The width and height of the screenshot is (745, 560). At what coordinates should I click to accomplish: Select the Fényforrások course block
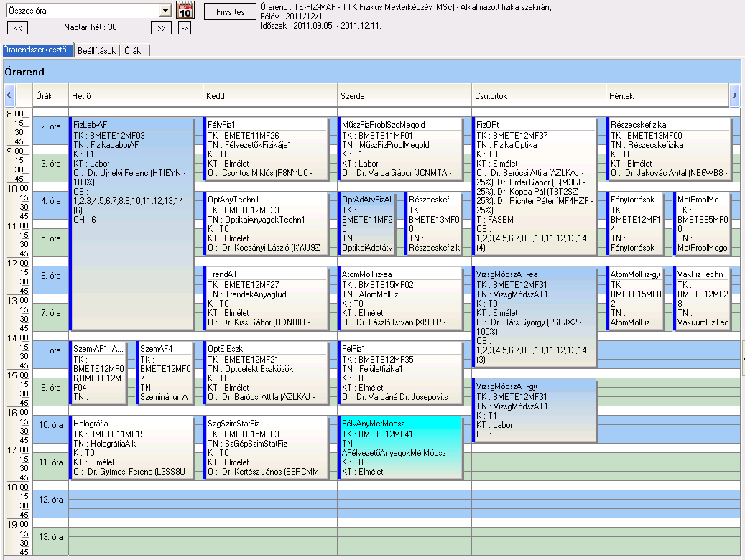tap(635, 223)
